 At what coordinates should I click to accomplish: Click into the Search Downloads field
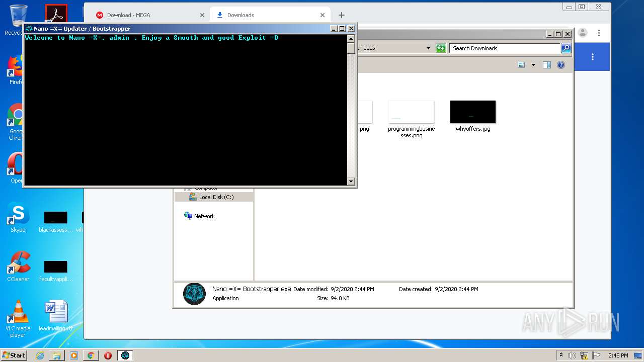[x=505, y=48]
